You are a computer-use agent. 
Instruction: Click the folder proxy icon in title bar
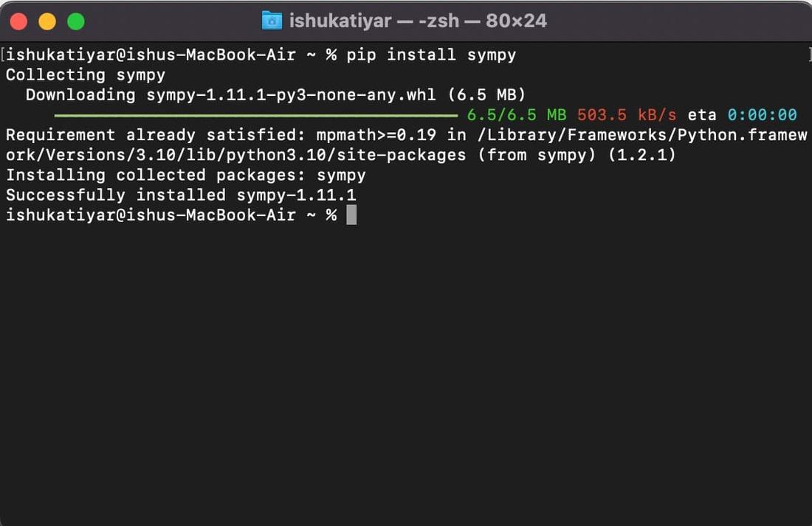pyautogui.click(x=272, y=21)
